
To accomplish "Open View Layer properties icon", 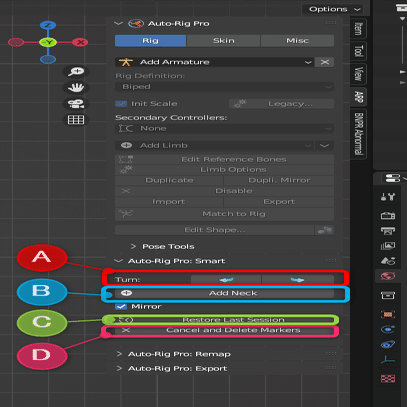I will pyautogui.click(x=388, y=246).
